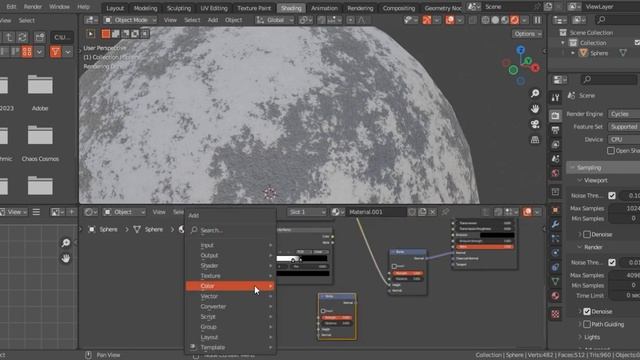Open the Feature Set Supported dropdown
640x360 pixels.
tap(624, 127)
